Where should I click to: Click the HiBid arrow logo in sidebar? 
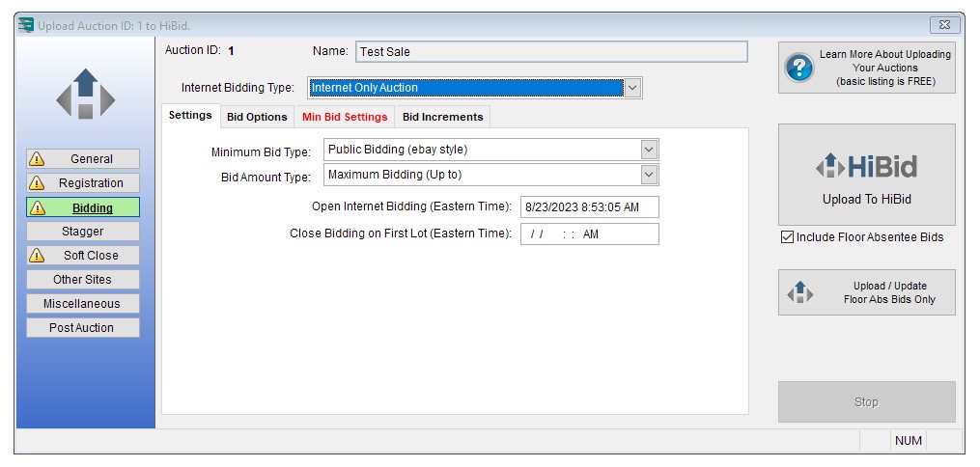[x=86, y=93]
